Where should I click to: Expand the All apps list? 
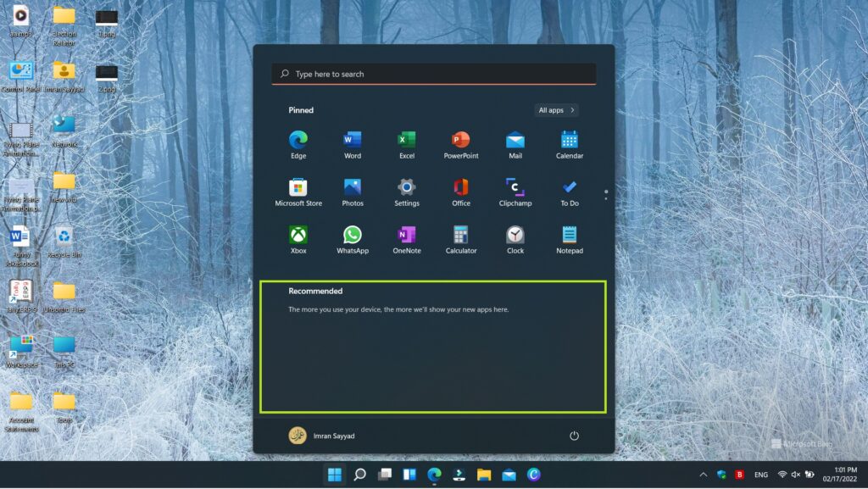click(x=556, y=110)
